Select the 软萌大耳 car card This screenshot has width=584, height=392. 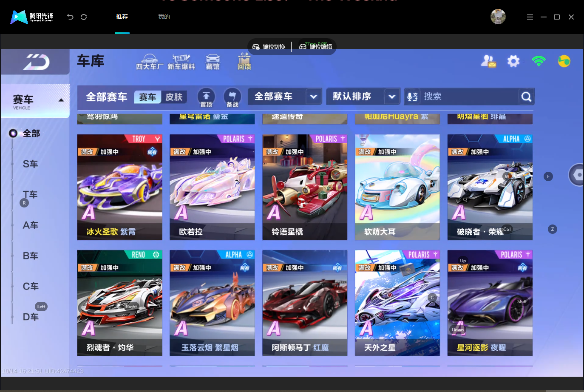click(x=397, y=187)
